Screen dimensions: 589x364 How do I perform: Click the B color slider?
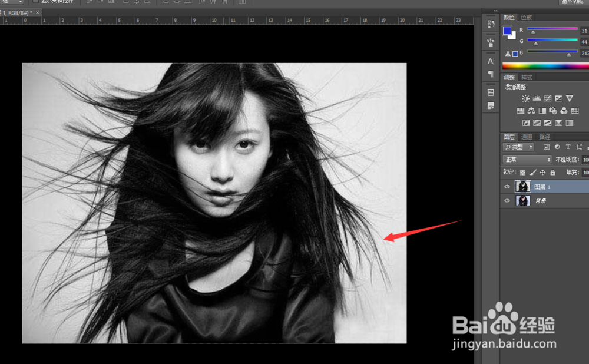pos(552,51)
